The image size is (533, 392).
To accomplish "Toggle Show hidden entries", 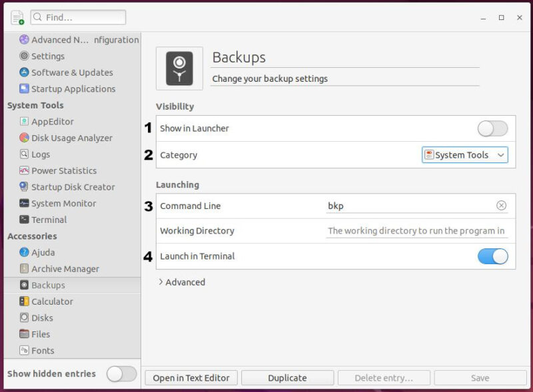I will pyautogui.click(x=121, y=374).
